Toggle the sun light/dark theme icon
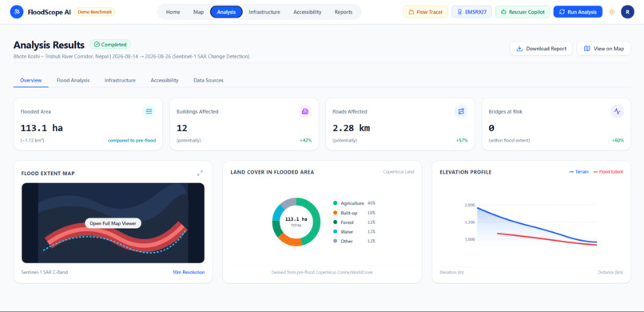Image resolution: width=644 pixels, height=312 pixels. (611, 12)
